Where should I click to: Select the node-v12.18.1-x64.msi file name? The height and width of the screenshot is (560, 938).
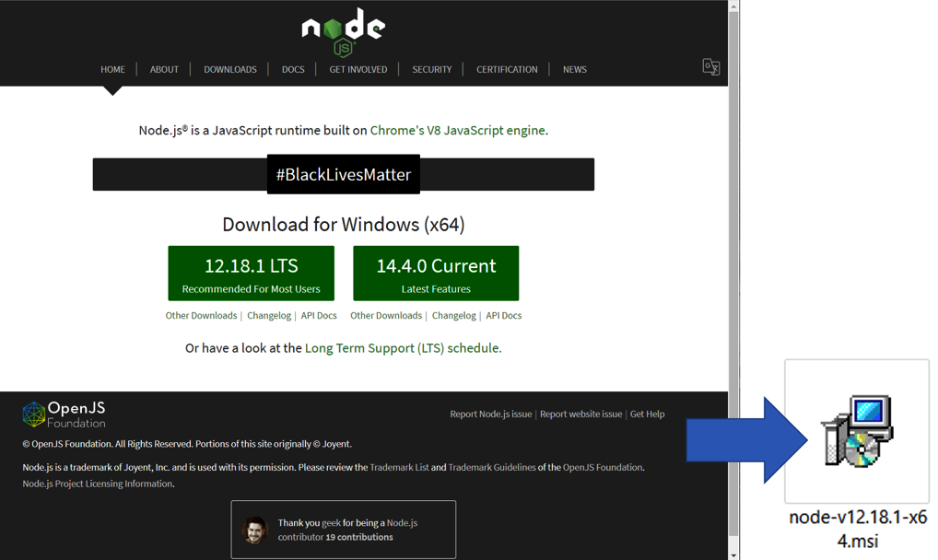[x=858, y=529]
